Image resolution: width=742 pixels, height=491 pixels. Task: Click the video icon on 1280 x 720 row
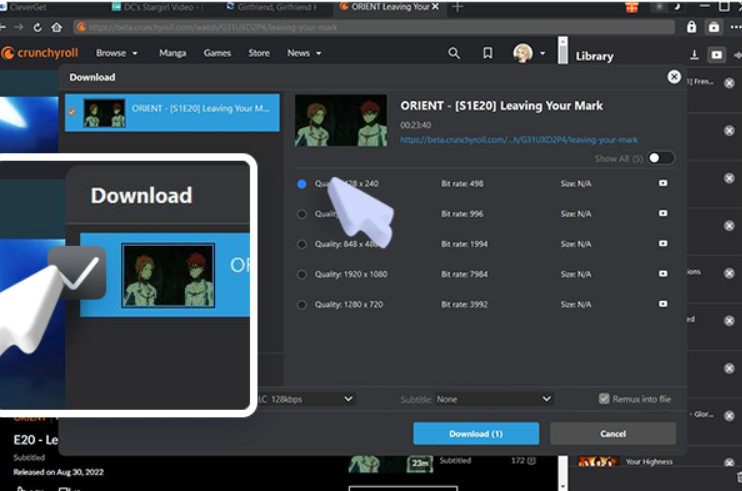tap(662, 304)
